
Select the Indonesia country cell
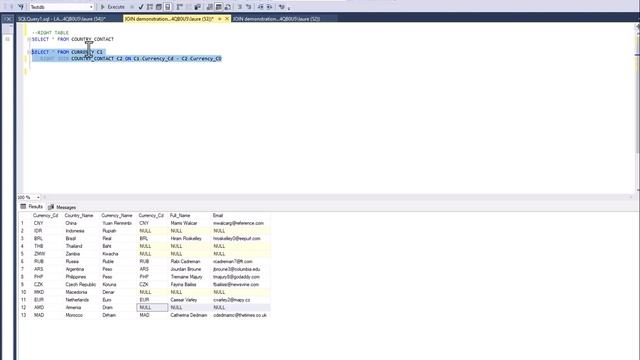tap(81, 231)
